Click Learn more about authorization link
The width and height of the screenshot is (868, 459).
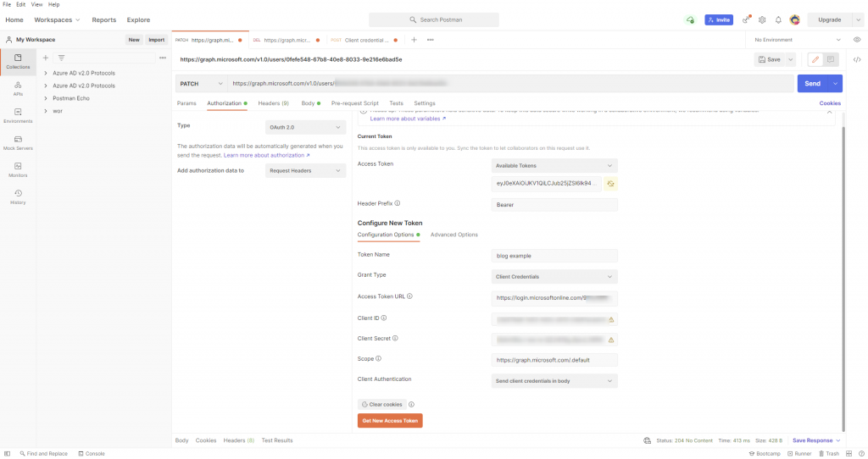point(266,155)
